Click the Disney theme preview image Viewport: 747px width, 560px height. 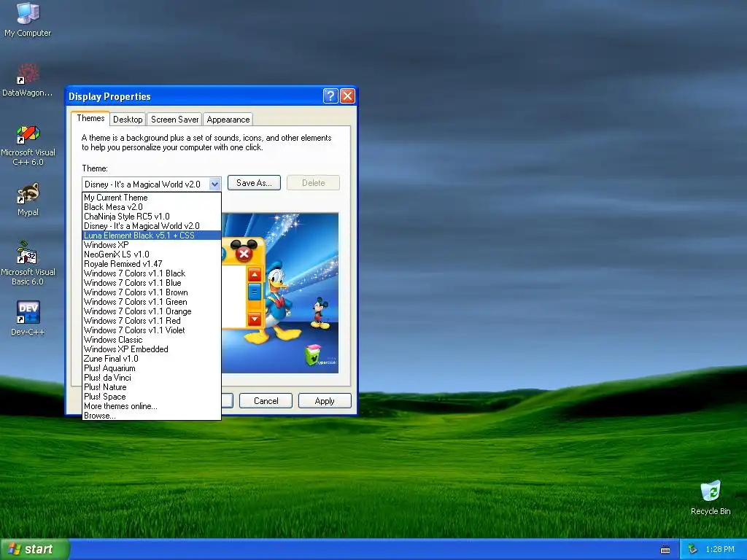[x=280, y=293]
